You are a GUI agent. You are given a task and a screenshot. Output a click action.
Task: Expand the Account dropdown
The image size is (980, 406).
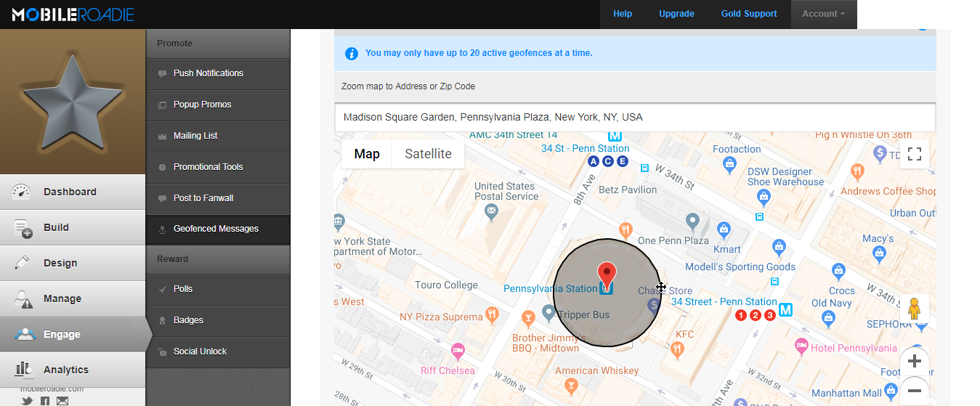pyautogui.click(x=823, y=14)
